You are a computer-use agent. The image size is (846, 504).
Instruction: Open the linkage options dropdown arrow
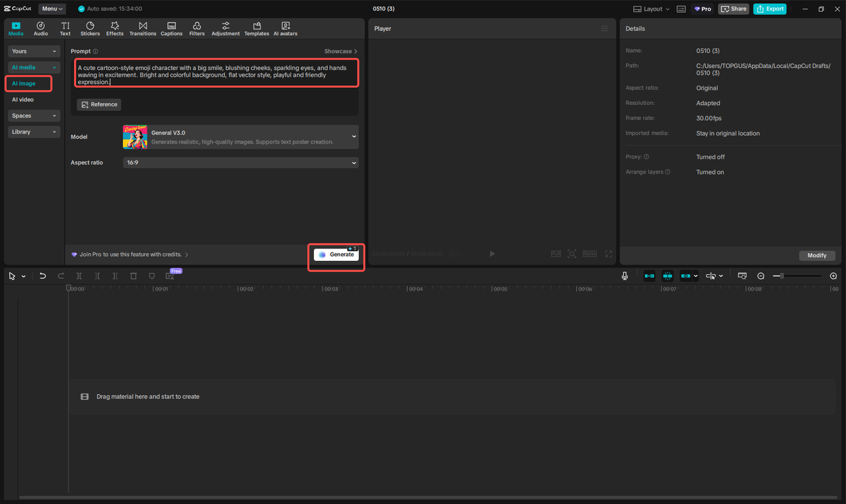click(x=695, y=276)
